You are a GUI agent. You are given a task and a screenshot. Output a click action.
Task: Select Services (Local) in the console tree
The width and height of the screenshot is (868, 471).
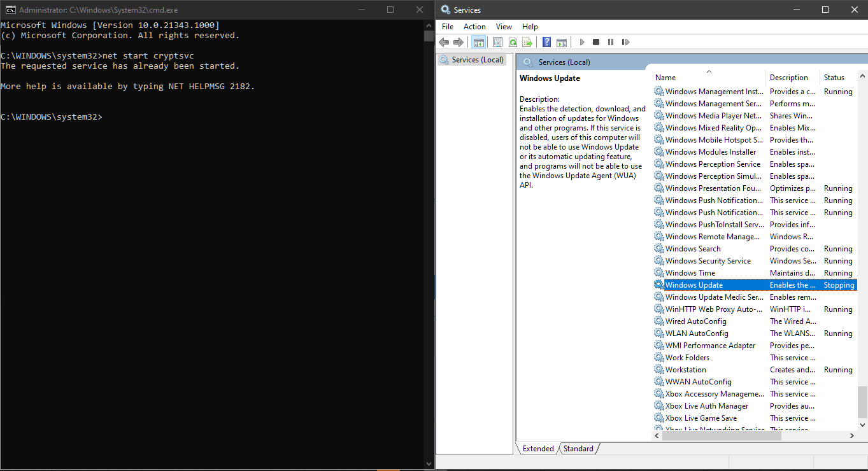click(x=472, y=60)
